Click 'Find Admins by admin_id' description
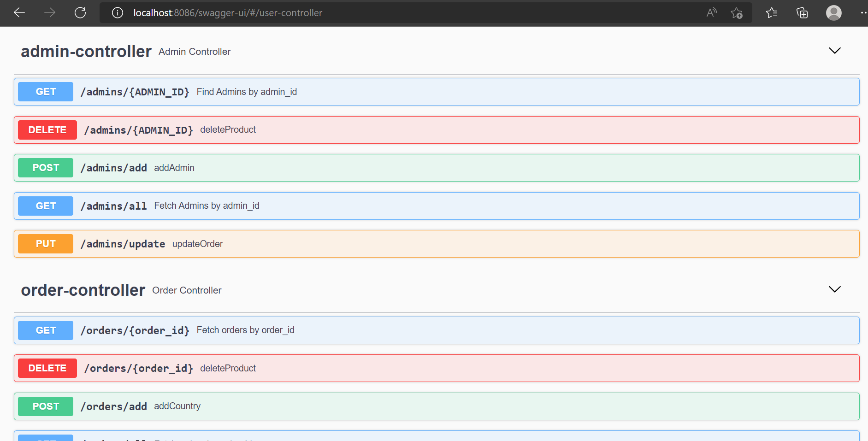This screenshot has height=441, width=868. [247, 92]
